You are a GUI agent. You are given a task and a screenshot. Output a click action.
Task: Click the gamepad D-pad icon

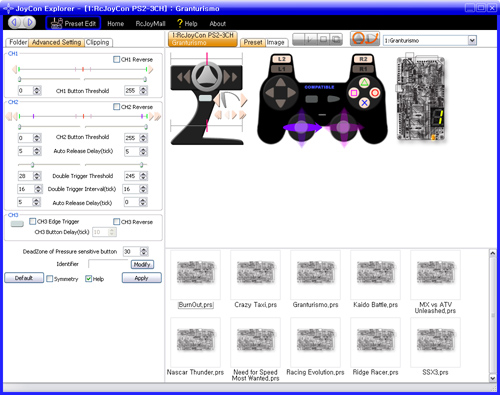point(280,93)
